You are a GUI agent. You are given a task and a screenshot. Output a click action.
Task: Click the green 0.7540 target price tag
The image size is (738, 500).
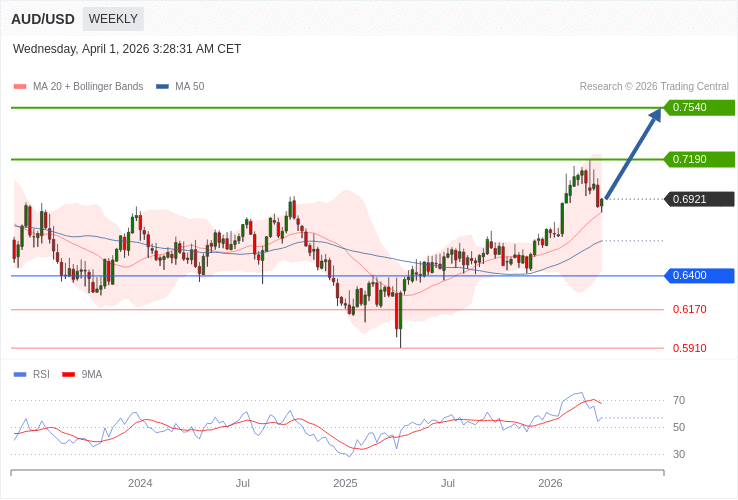(699, 107)
